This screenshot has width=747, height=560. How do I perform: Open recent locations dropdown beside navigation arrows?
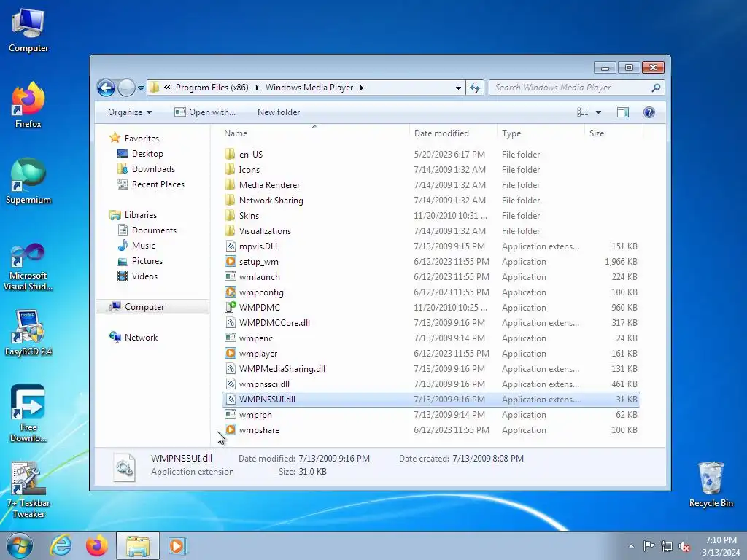[x=141, y=88]
